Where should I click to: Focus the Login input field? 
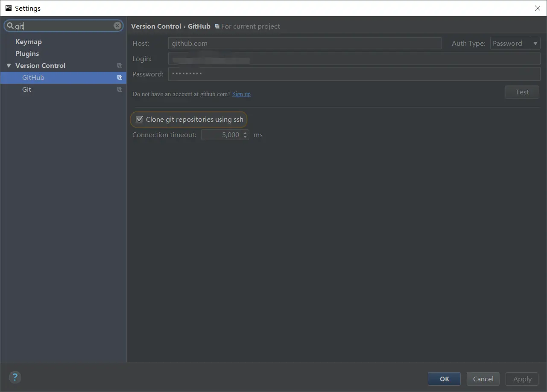[354, 59]
